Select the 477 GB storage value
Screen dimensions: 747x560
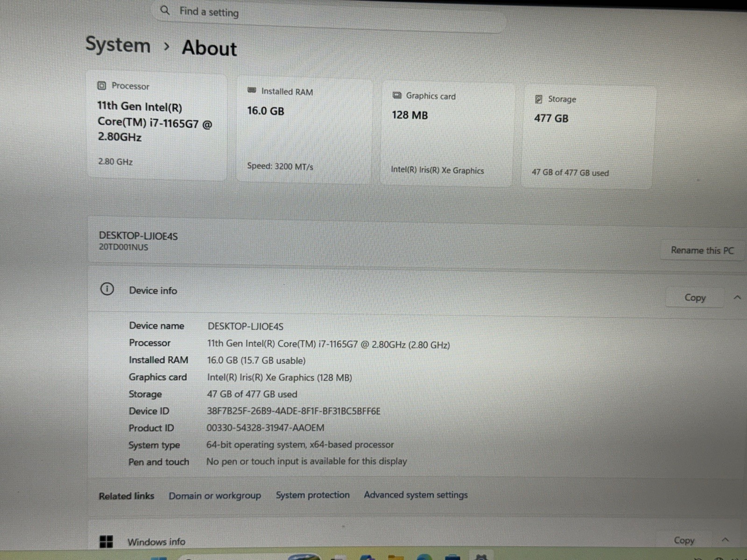click(551, 118)
